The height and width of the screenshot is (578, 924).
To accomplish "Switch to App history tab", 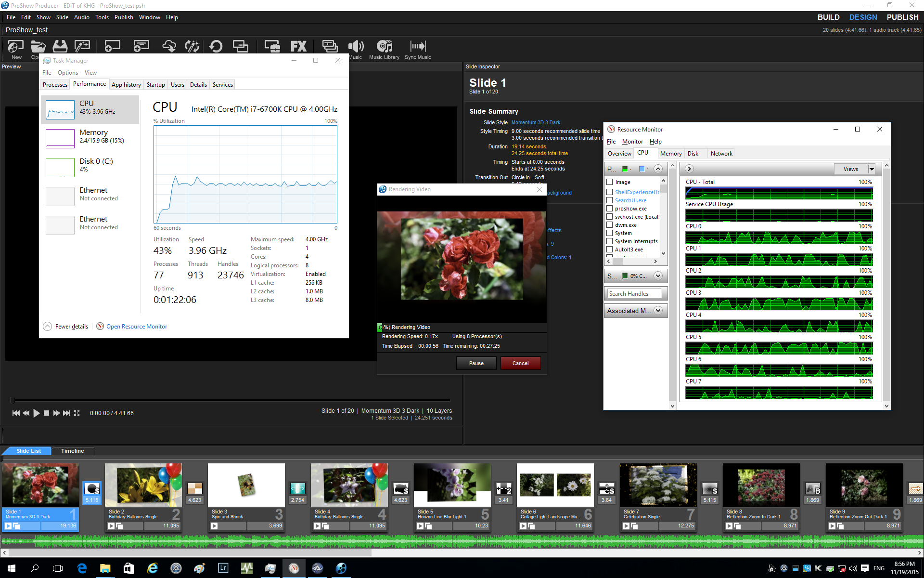I will coord(126,85).
